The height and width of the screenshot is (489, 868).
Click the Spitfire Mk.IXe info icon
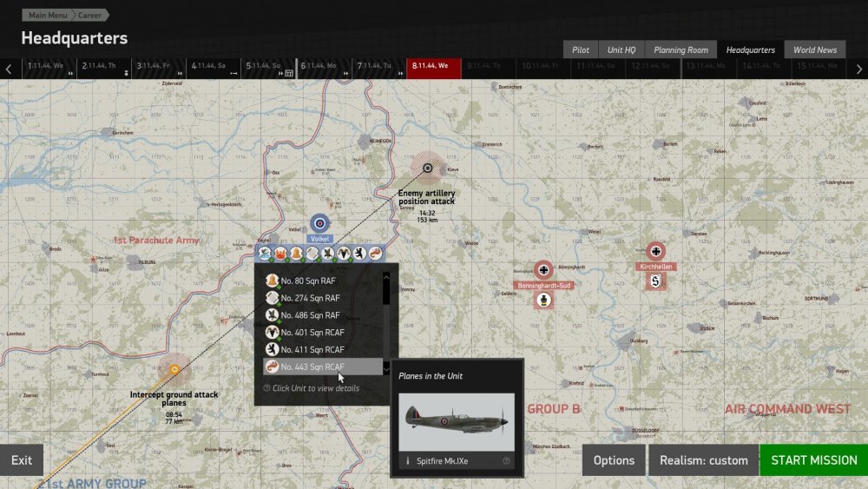pos(407,461)
